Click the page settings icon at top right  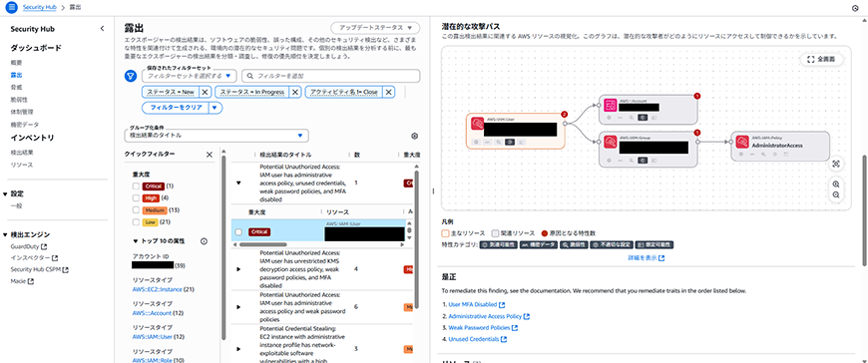coord(855,9)
